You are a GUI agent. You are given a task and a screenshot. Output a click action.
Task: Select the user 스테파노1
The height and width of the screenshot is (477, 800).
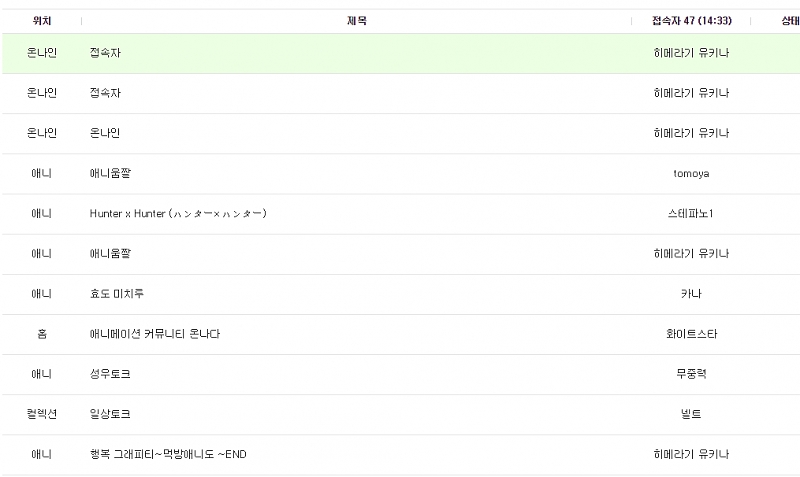point(691,214)
